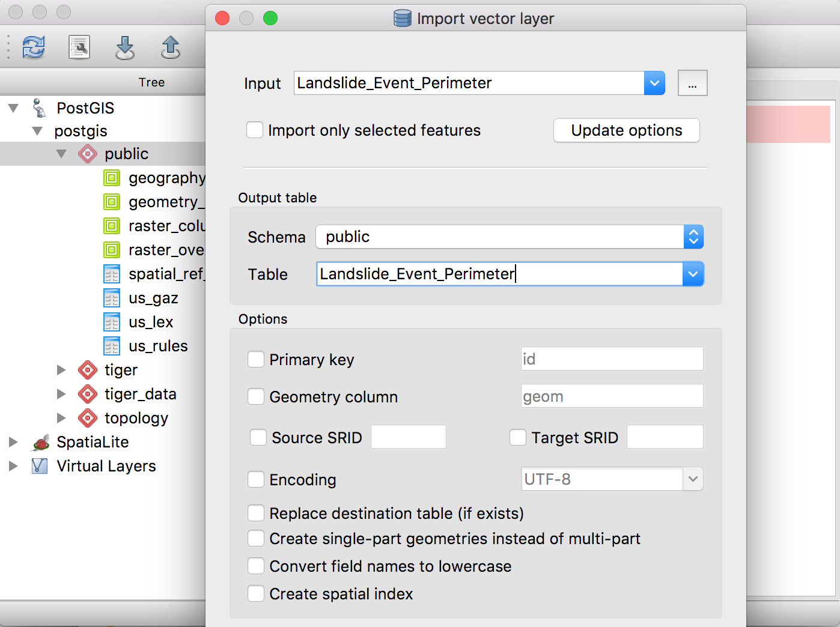840x627 pixels.
Task: Click the browse ellipsis button
Action: [692, 83]
